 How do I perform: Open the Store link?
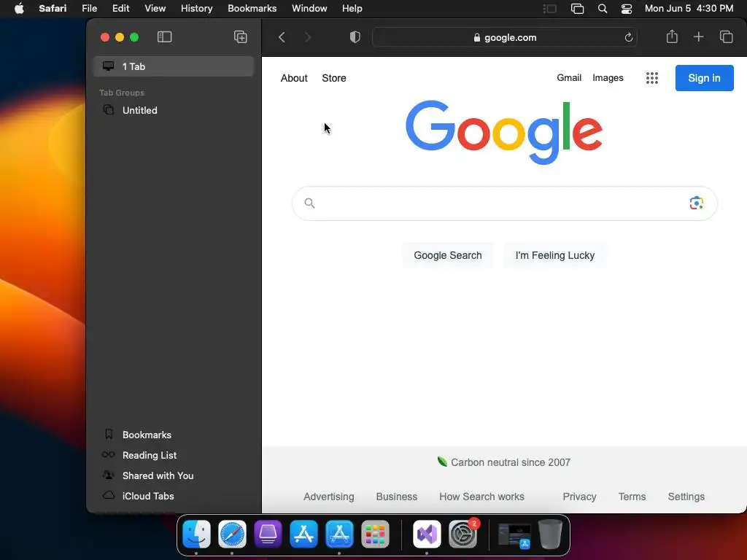click(x=334, y=78)
